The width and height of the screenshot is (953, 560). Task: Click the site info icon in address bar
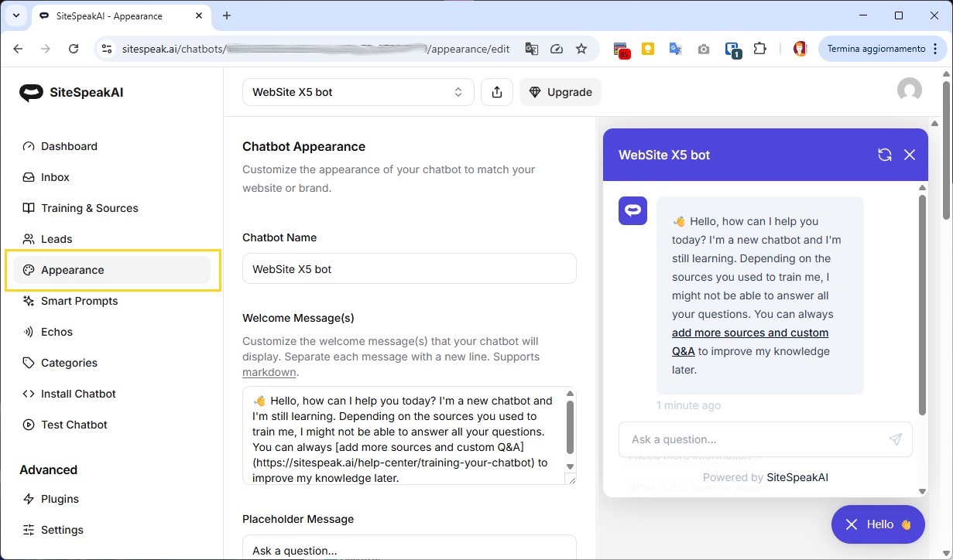click(x=107, y=49)
